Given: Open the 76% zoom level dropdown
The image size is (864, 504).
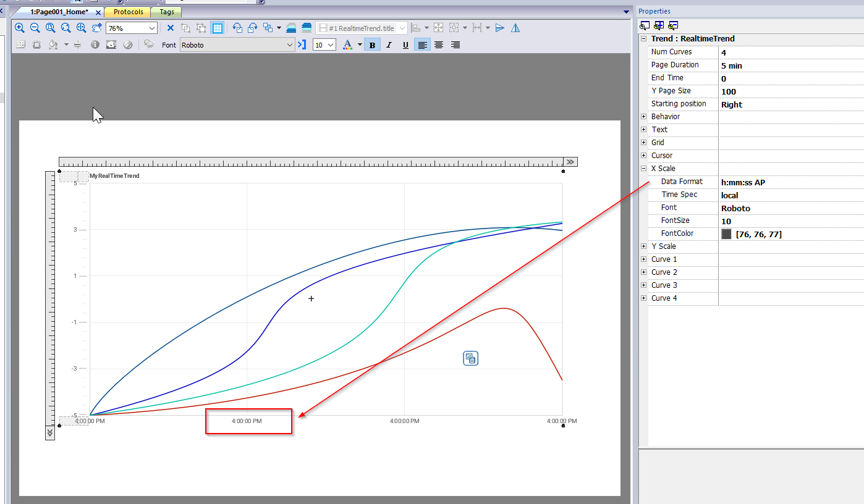Looking at the screenshot, I should tap(152, 28).
